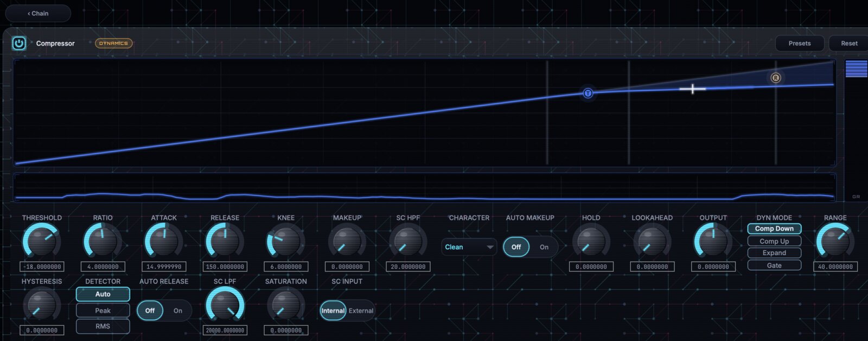Select the ratio R handle on the curve
Image resolution: width=868 pixels, height=341 pixels.
(x=776, y=78)
